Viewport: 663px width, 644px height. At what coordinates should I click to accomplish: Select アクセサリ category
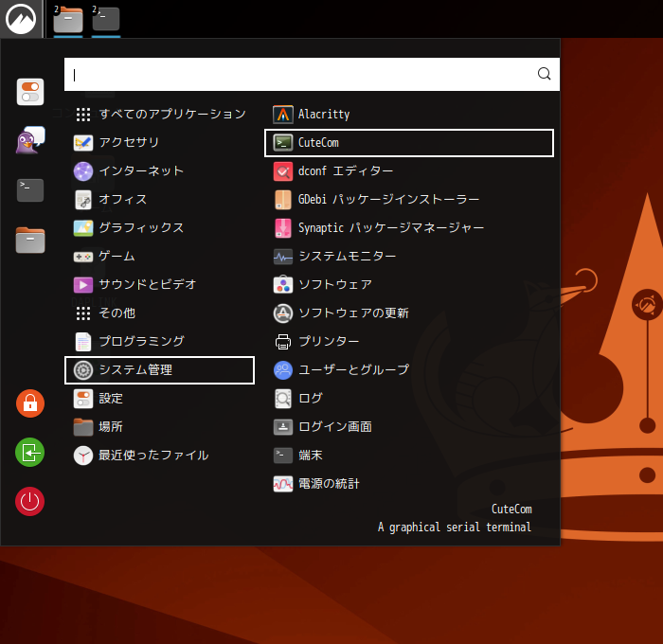pyautogui.click(x=159, y=142)
